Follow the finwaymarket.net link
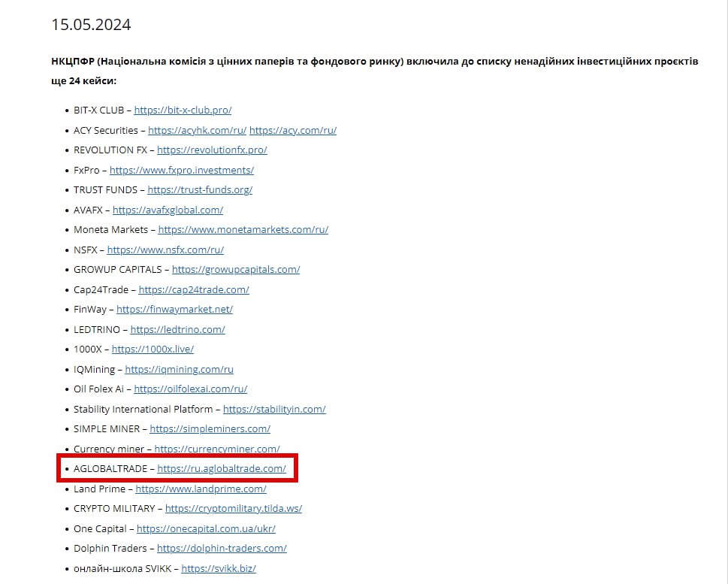 coord(174,309)
